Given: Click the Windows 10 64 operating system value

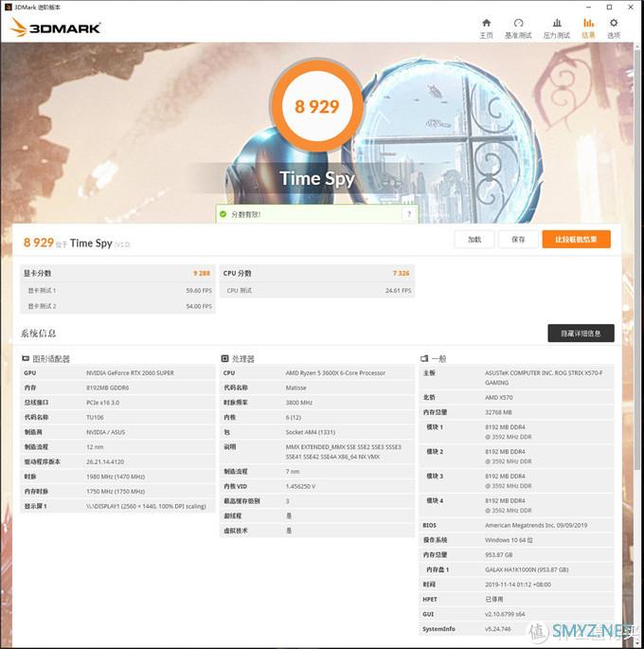Looking at the screenshot, I should (x=509, y=540).
